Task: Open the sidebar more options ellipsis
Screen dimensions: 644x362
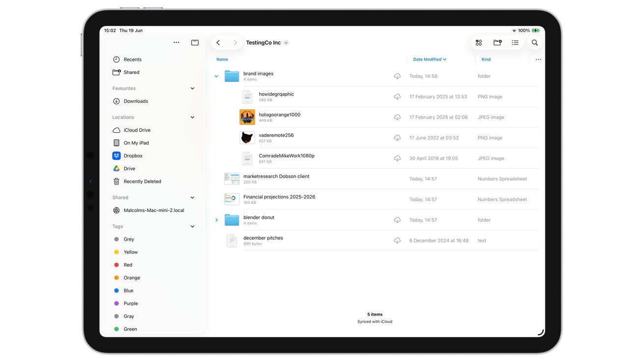Action: (176, 43)
